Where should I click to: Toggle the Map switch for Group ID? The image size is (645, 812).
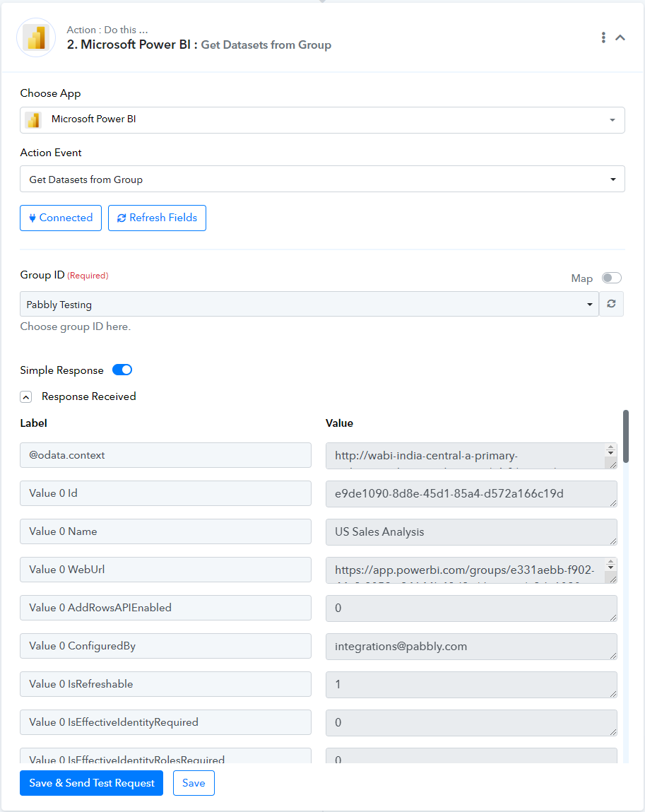click(x=611, y=278)
